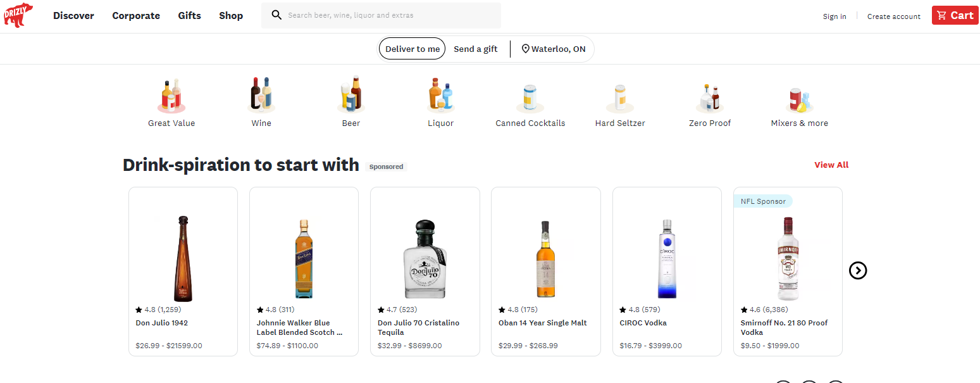This screenshot has width=980, height=383.
Task: Click the Smirnoff No. 21 80 Proof Vodka title
Action: (x=785, y=327)
